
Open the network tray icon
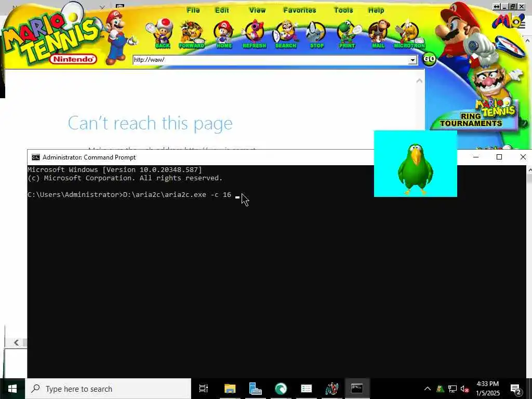click(x=453, y=389)
